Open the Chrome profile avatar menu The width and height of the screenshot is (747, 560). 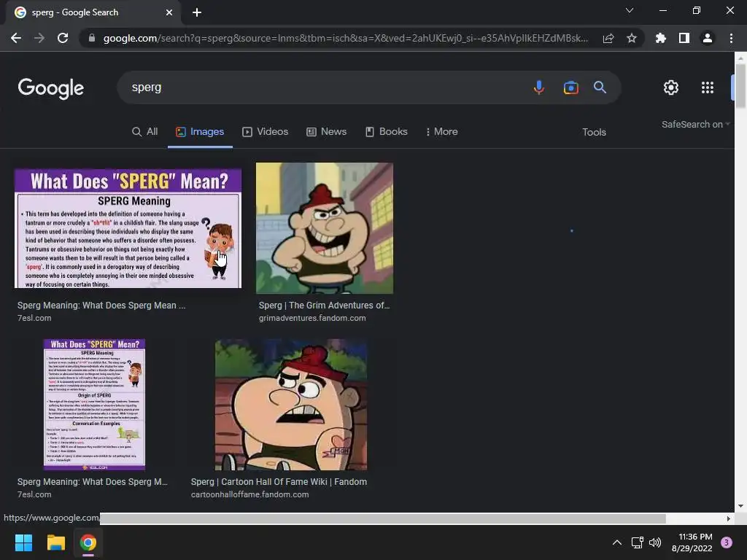708,38
